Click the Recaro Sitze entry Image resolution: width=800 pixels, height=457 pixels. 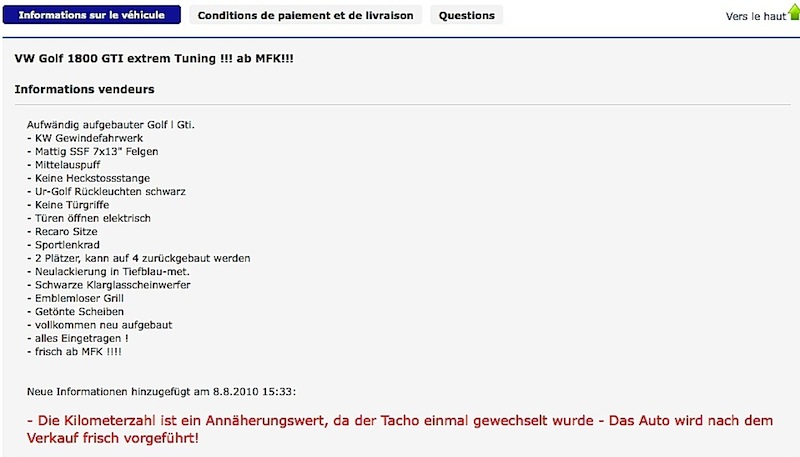(x=62, y=231)
